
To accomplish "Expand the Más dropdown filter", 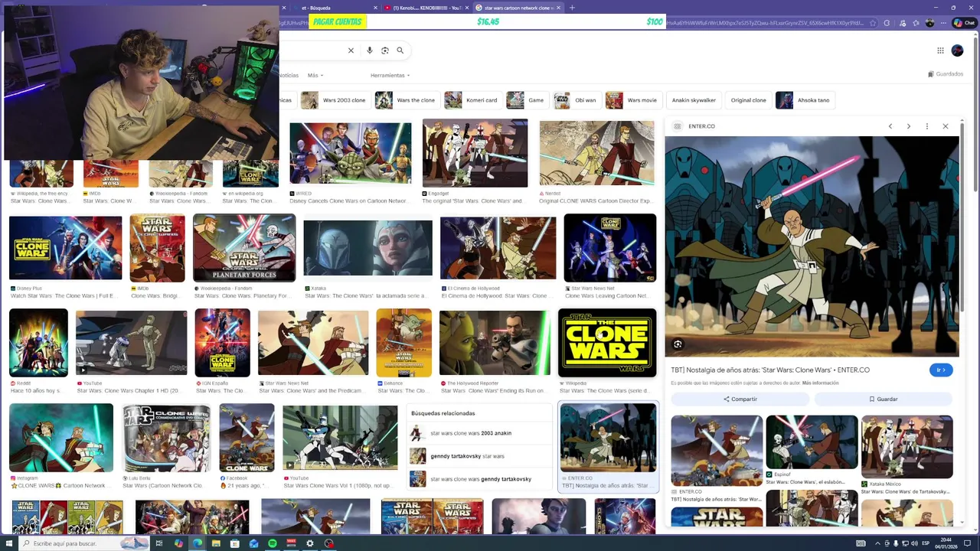I will click(x=315, y=75).
